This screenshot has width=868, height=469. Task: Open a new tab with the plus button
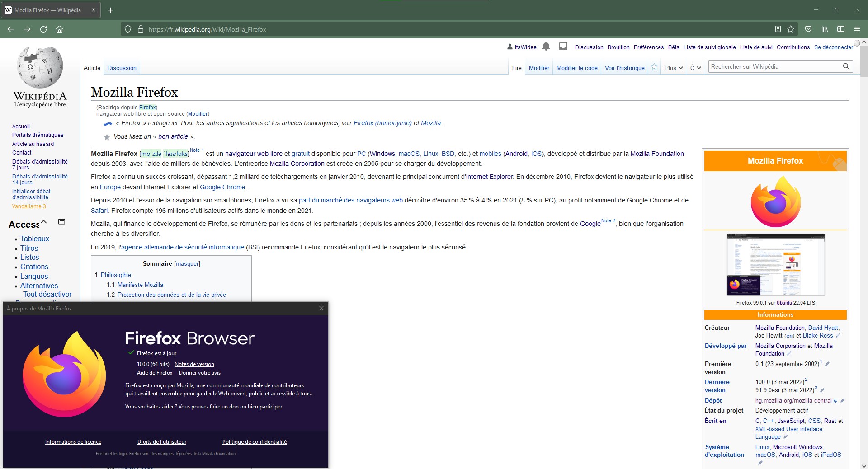tap(111, 10)
